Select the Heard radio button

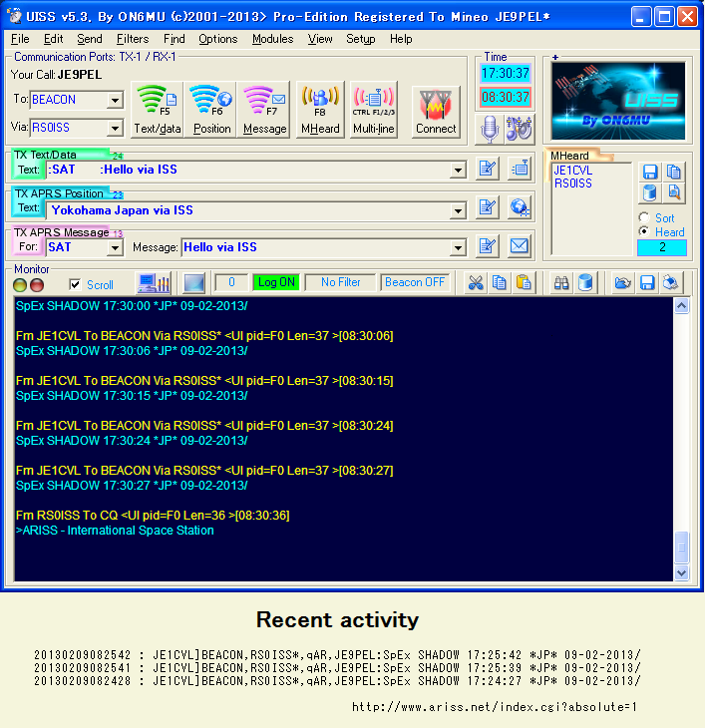tap(644, 231)
